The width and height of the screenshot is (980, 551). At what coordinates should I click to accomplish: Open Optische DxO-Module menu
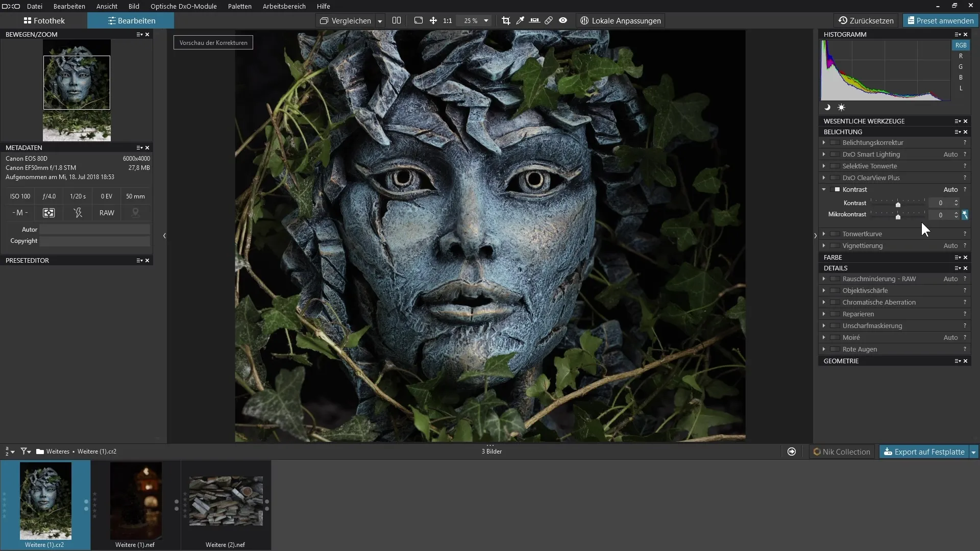[183, 6]
